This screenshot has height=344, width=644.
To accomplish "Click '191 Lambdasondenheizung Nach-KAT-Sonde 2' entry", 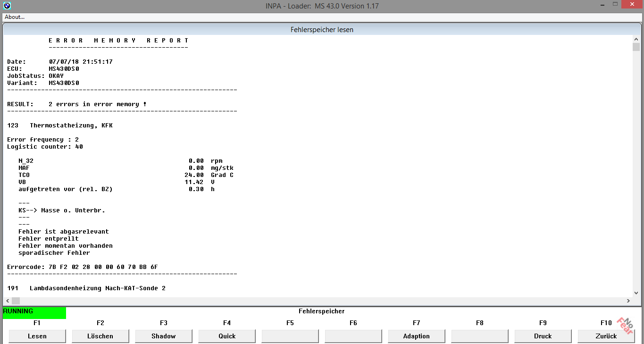I will point(86,288).
